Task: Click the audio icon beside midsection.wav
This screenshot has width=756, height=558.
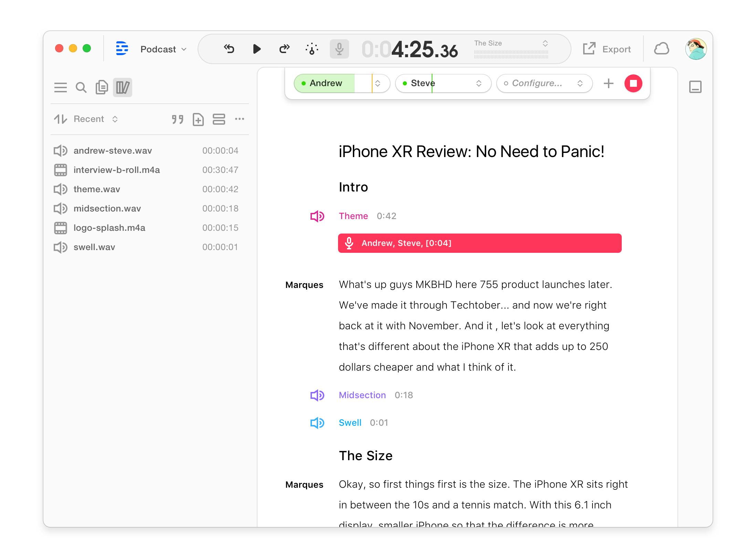Action: pos(61,208)
